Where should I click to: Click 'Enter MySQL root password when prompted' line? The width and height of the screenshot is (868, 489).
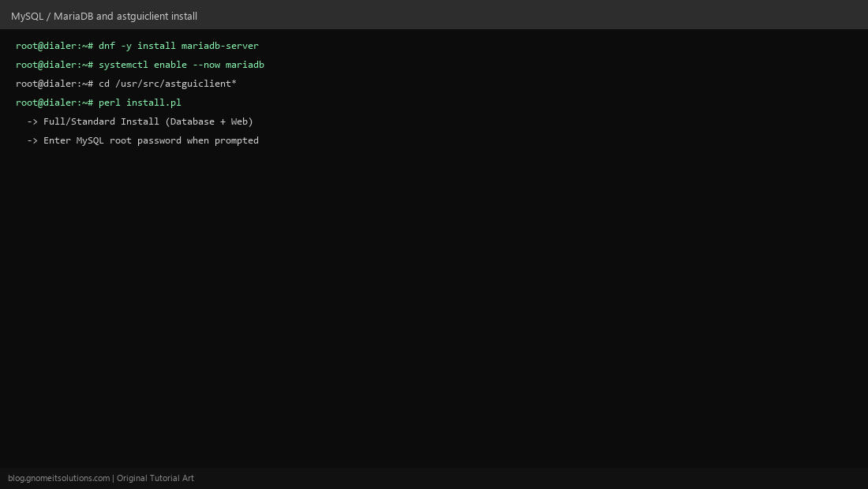pyautogui.click(x=143, y=140)
